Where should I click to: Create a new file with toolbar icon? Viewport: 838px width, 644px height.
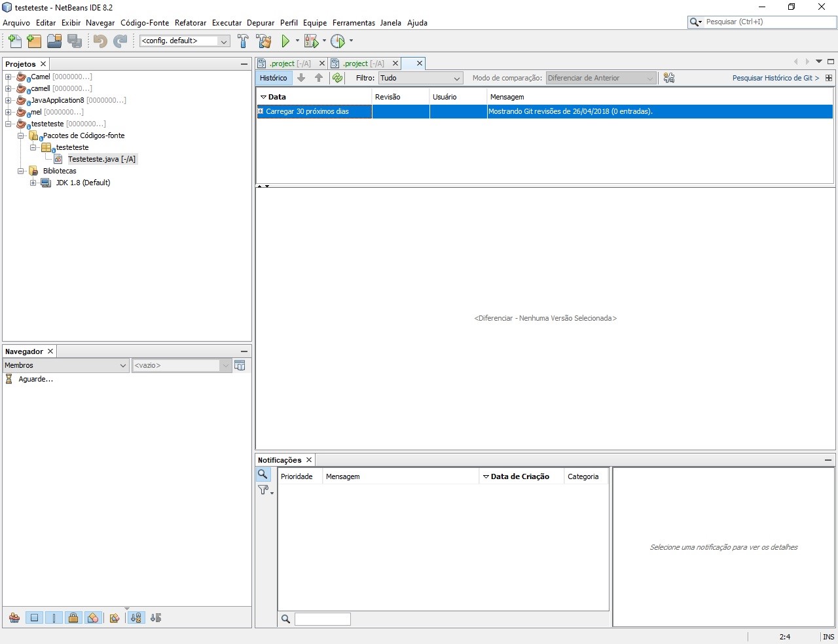[14, 41]
